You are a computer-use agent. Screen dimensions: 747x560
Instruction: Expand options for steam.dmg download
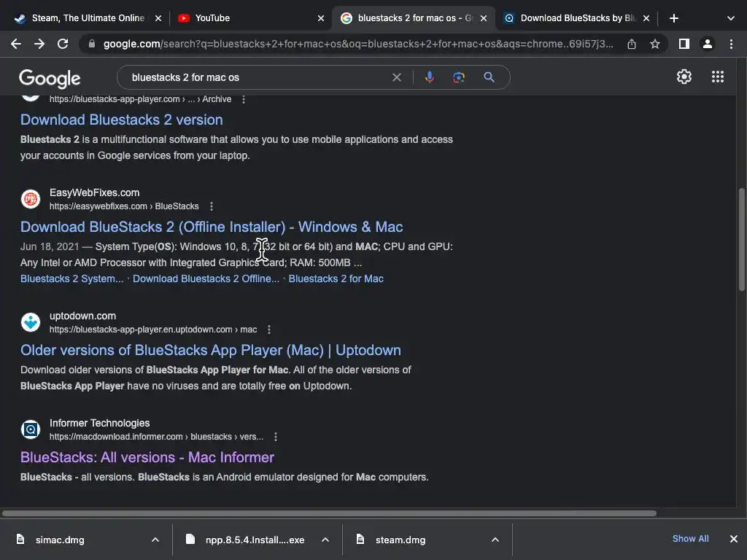pos(495,540)
